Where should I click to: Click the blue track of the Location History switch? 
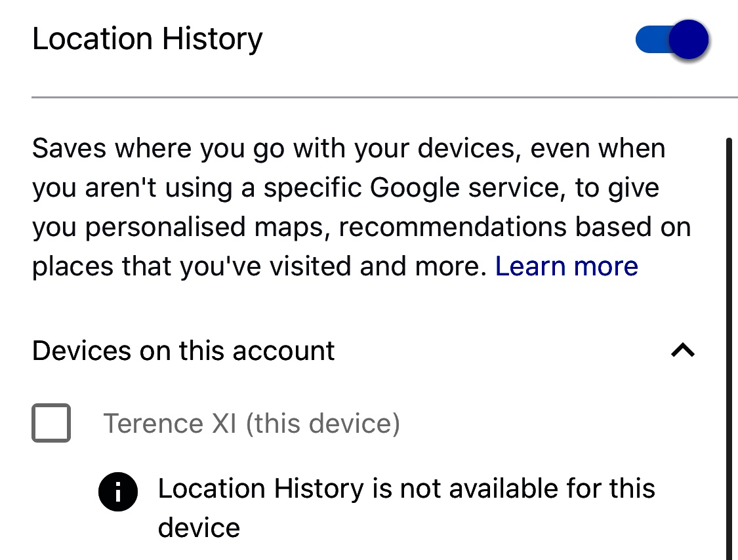[x=652, y=39]
